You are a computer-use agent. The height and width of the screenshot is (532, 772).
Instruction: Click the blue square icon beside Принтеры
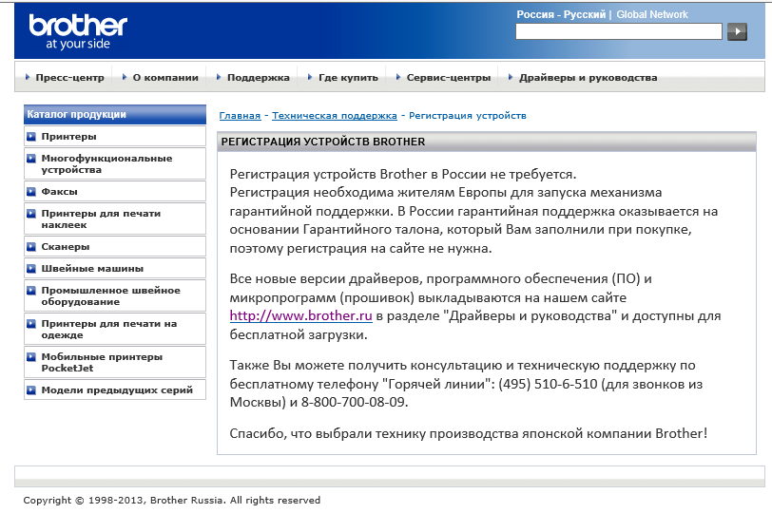[31, 136]
